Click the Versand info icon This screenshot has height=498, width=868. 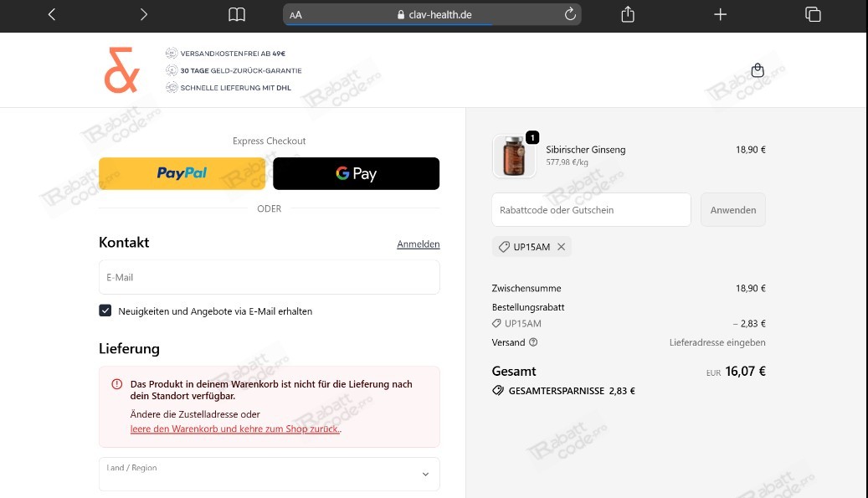tap(533, 342)
